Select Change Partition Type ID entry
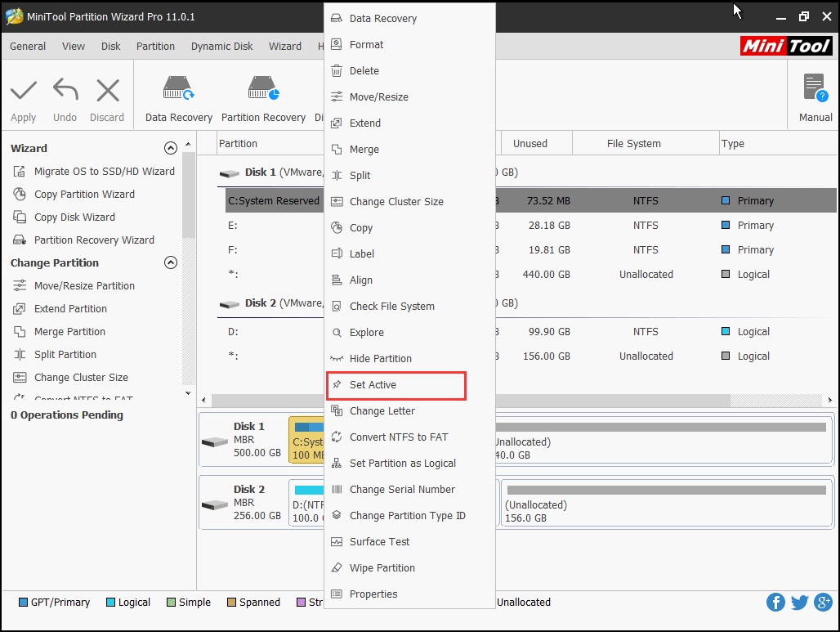Screen dimensions: 840x632 click(x=410, y=516)
